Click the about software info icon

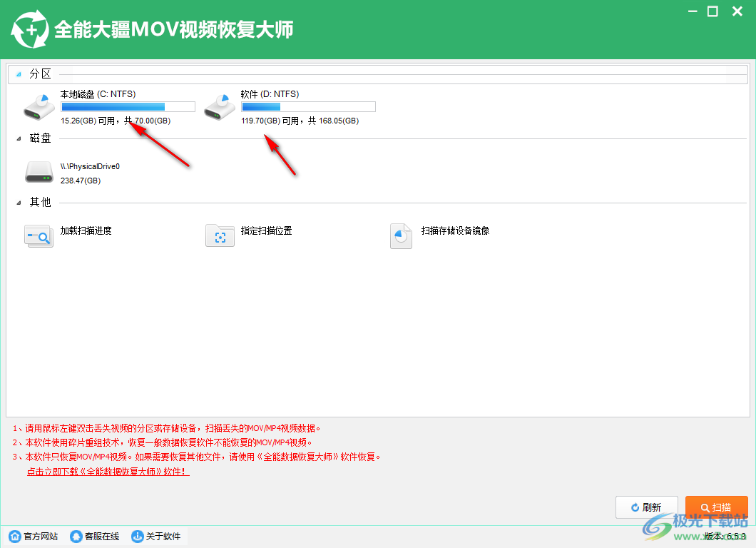tap(138, 536)
